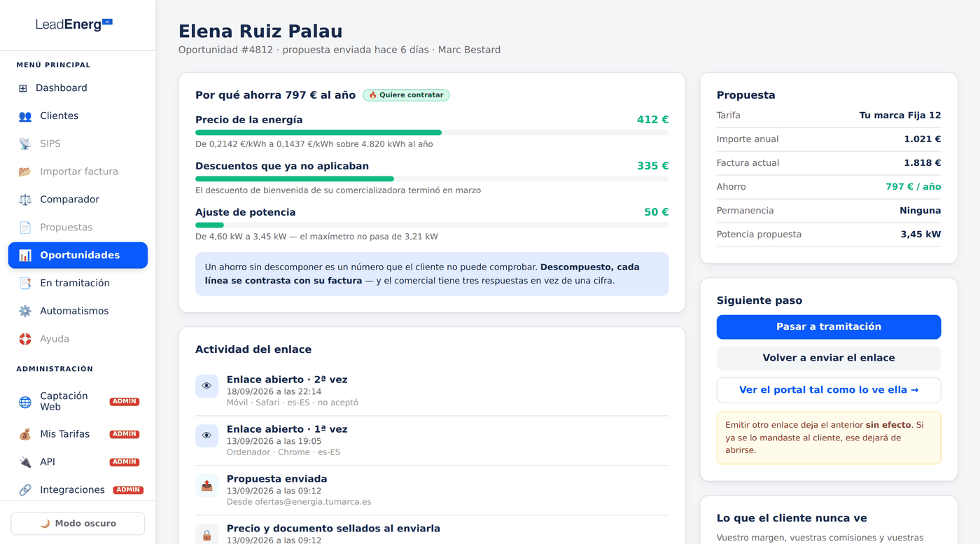
Task: Go to Comparador in the sidebar
Action: tap(78, 200)
